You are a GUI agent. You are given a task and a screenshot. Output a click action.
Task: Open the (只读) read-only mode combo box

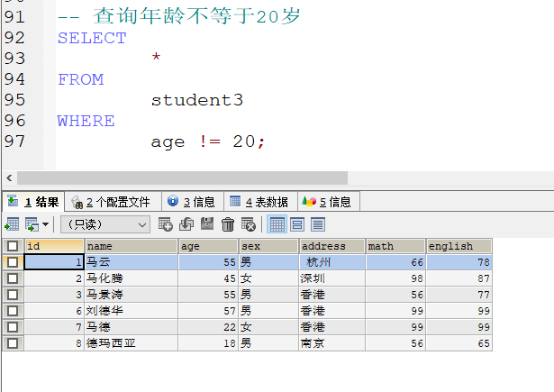coord(105,224)
